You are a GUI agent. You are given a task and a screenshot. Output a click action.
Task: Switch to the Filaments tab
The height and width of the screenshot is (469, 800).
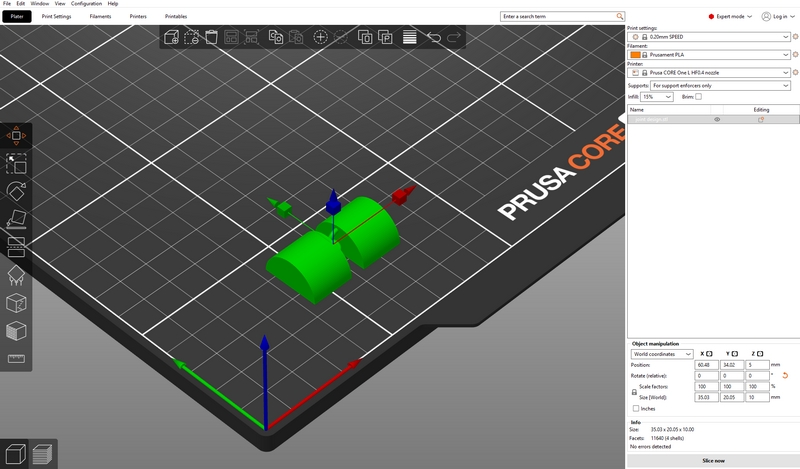click(x=100, y=16)
